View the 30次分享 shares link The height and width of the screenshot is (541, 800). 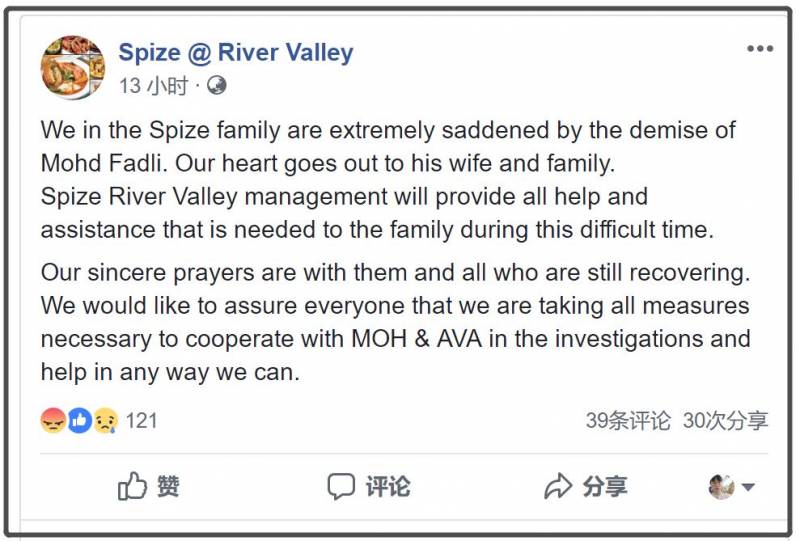pyautogui.click(x=725, y=421)
